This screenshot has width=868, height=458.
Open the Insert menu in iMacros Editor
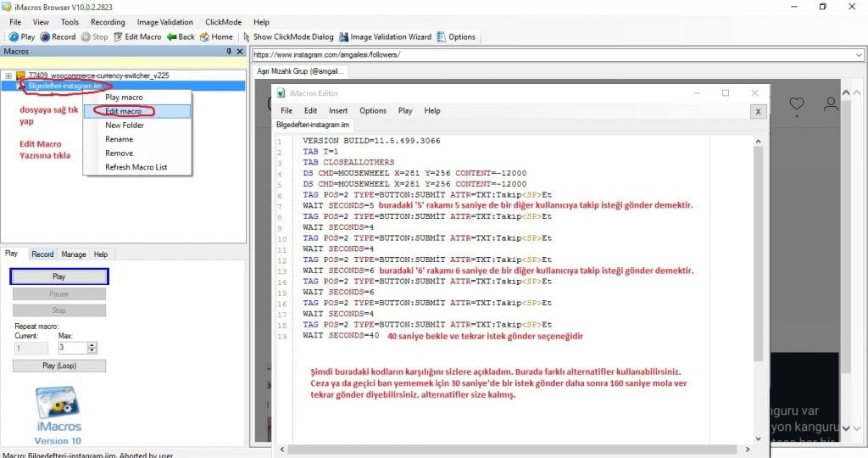pyautogui.click(x=338, y=111)
